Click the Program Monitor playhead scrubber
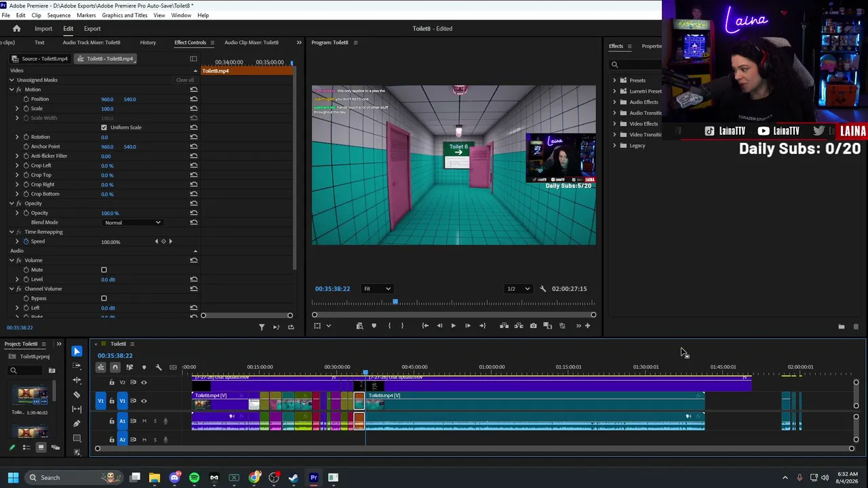 pos(395,302)
